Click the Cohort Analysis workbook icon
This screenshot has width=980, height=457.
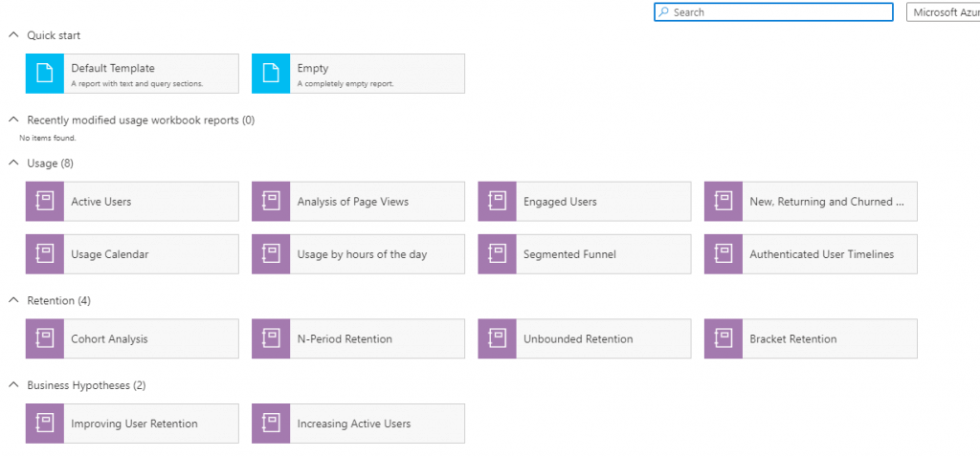(x=44, y=339)
